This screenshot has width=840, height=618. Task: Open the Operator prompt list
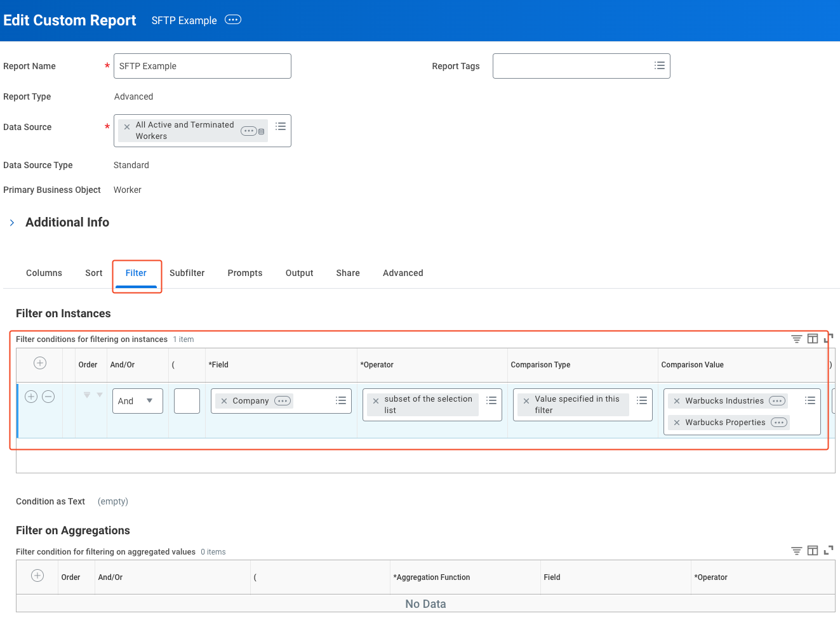[491, 400]
